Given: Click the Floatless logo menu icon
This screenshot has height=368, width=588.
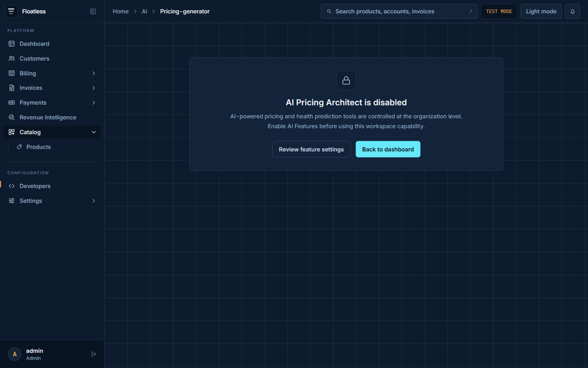Looking at the screenshot, I should pyautogui.click(x=11, y=11).
